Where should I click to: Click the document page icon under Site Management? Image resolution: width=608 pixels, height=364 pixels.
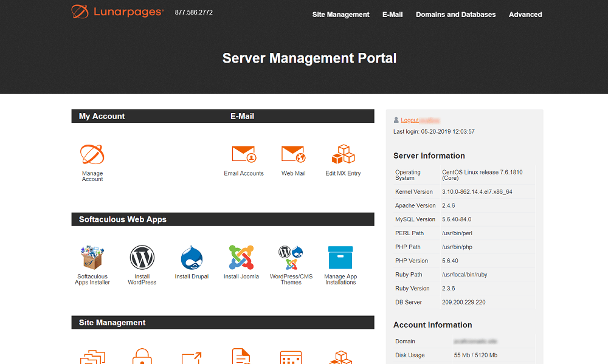click(x=241, y=356)
